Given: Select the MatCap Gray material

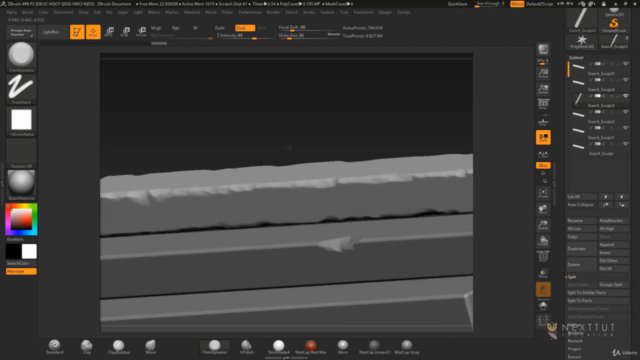Looking at the screenshot, I should pyautogui.click(x=407, y=347).
